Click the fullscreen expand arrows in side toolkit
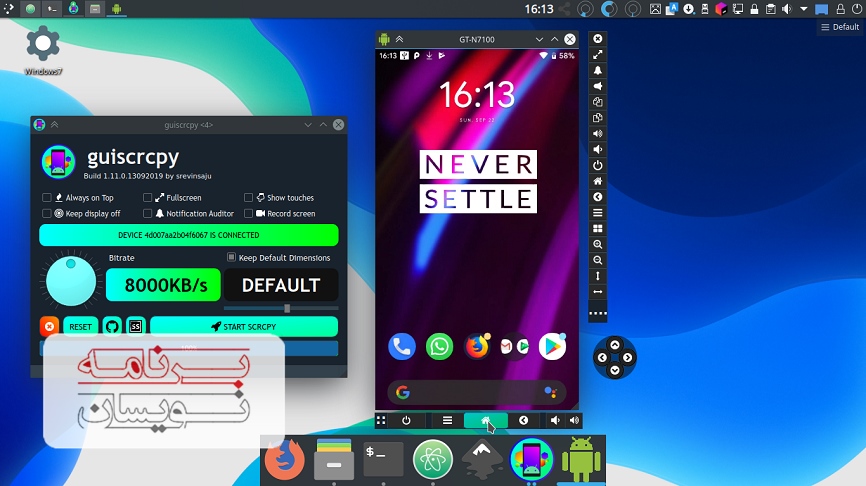Screen dimensions: 866x486 click(598, 55)
